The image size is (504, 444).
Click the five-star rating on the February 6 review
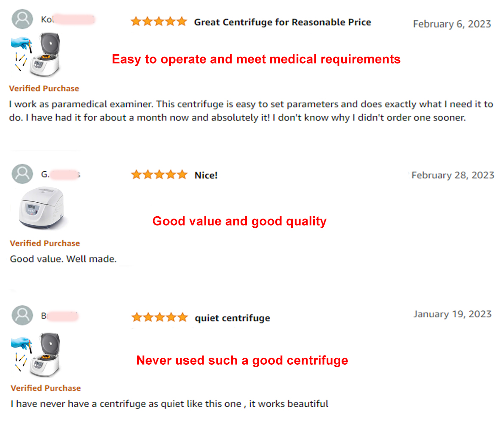coord(159,22)
